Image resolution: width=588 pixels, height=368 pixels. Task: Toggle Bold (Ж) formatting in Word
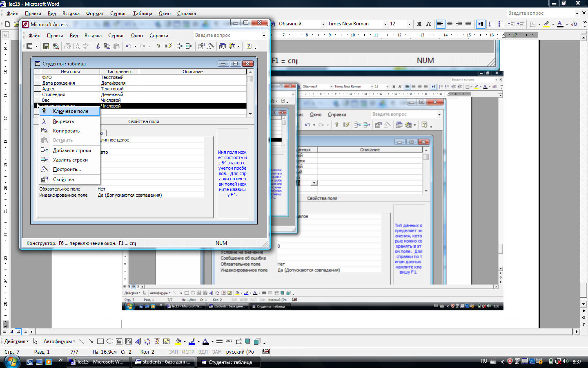(419, 24)
